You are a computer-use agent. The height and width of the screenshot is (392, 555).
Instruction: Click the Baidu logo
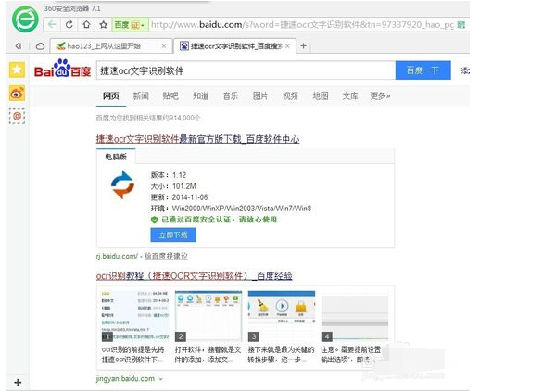click(63, 69)
